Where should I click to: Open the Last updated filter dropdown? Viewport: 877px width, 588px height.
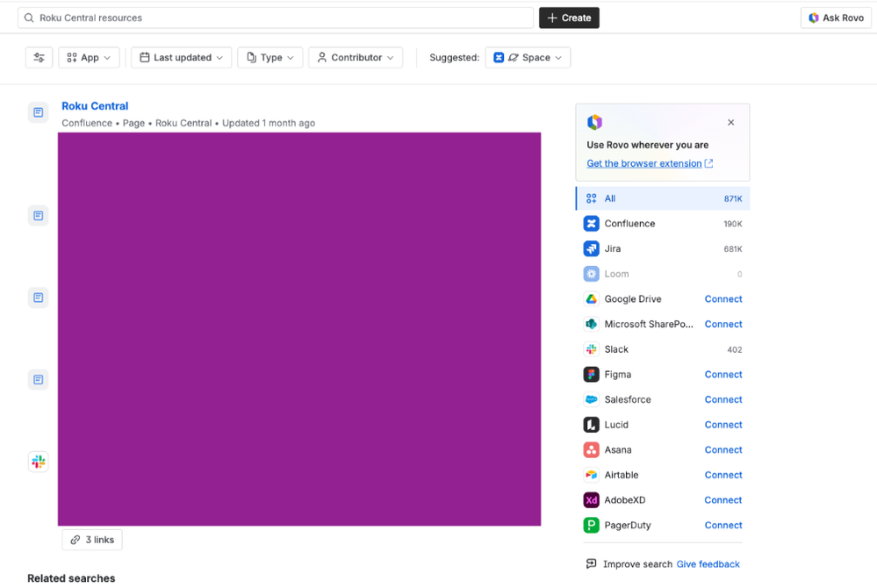coord(181,58)
